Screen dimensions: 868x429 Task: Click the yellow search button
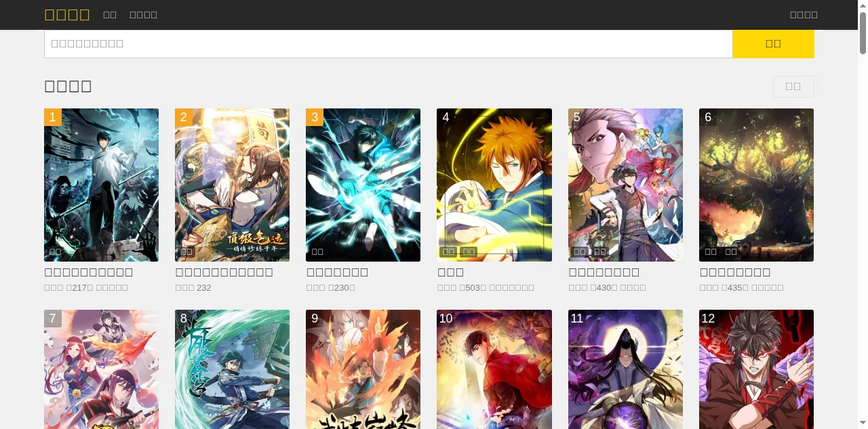tap(773, 44)
